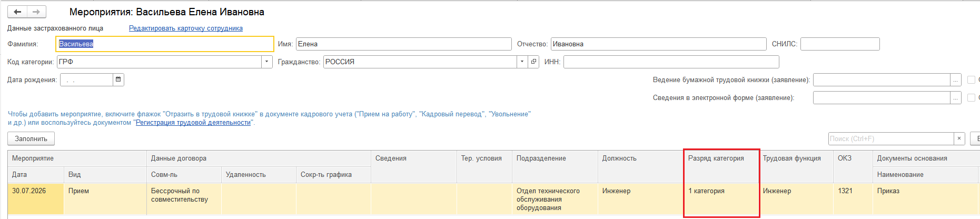Screen dimensions: 980x219
Task: Click the Поиск search box
Action: [x=891, y=138]
